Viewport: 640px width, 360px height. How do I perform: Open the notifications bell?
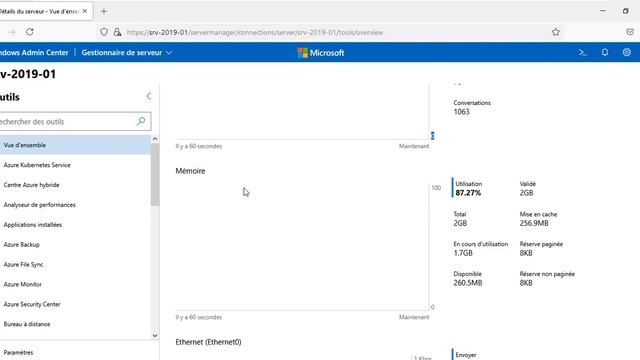[605, 53]
